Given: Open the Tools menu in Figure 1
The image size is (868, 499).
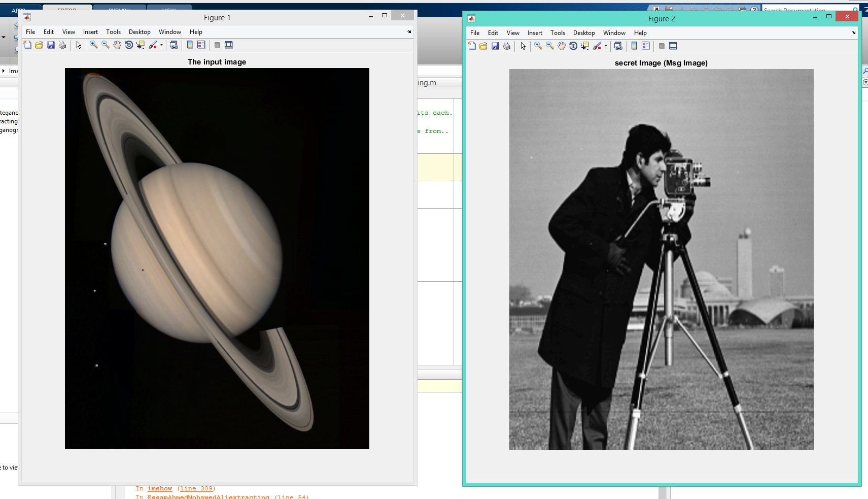Looking at the screenshot, I should click(x=113, y=31).
